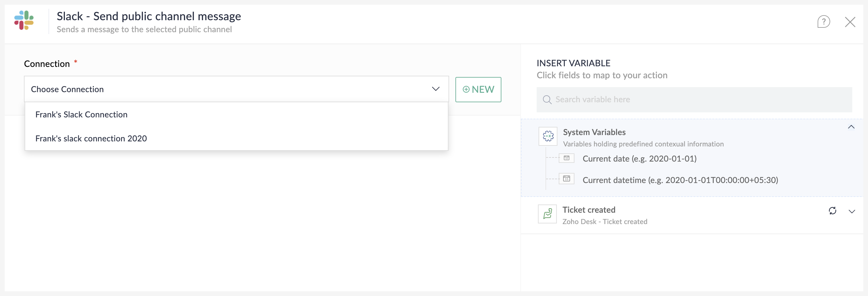This screenshot has width=868, height=296.
Task: Choose Frank's slack connection 2020
Action: pos(91,139)
